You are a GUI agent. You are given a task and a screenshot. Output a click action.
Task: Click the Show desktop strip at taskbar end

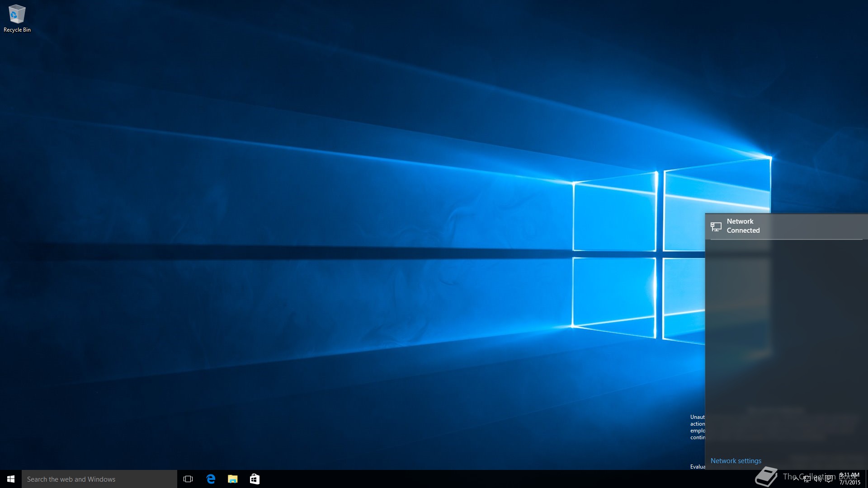tap(866, 479)
